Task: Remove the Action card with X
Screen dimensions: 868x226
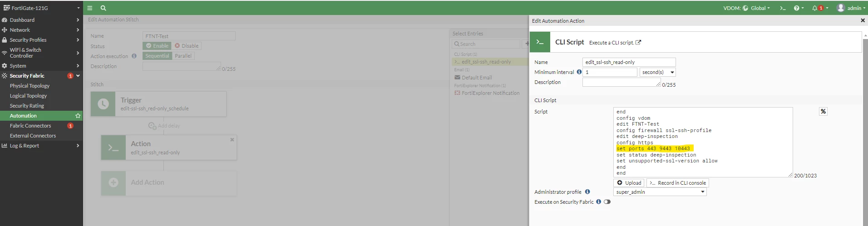Action: [232, 140]
